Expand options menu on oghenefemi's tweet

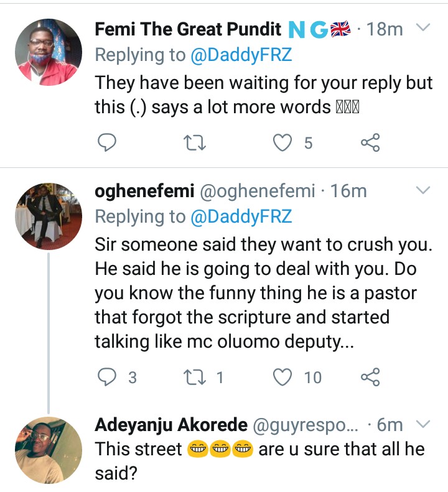422,189
